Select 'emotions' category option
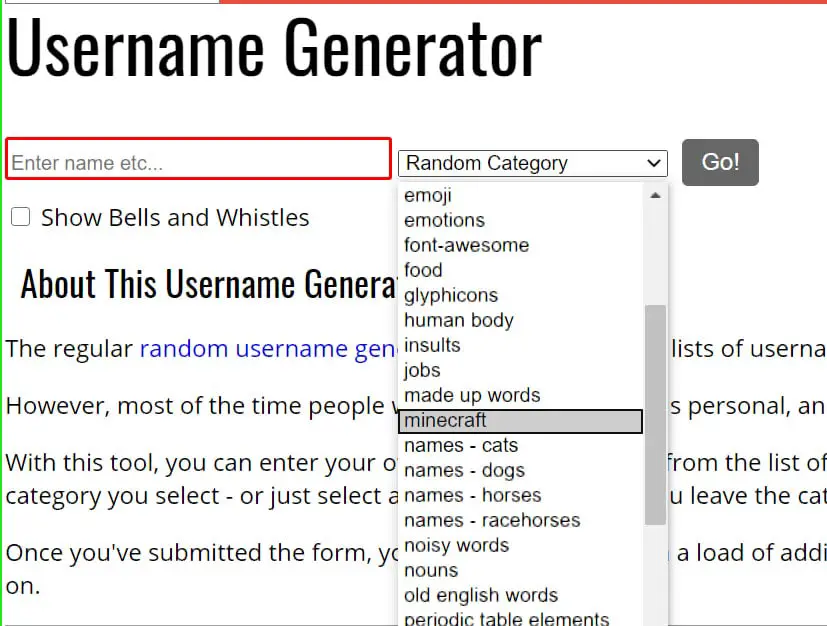This screenshot has width=827, height=626. (521, 220)
